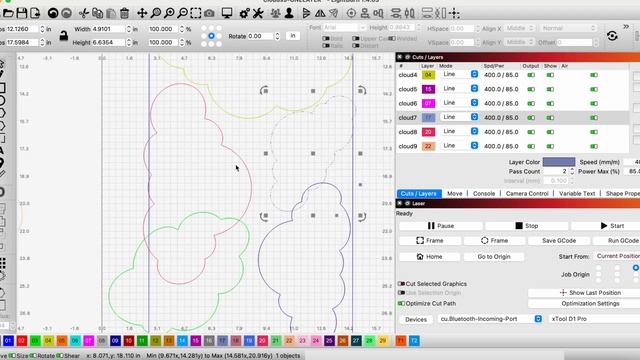Click the single-person silhouette icon in the toolbar
Viewport: 640px width, 360px height.
point(289,13)
